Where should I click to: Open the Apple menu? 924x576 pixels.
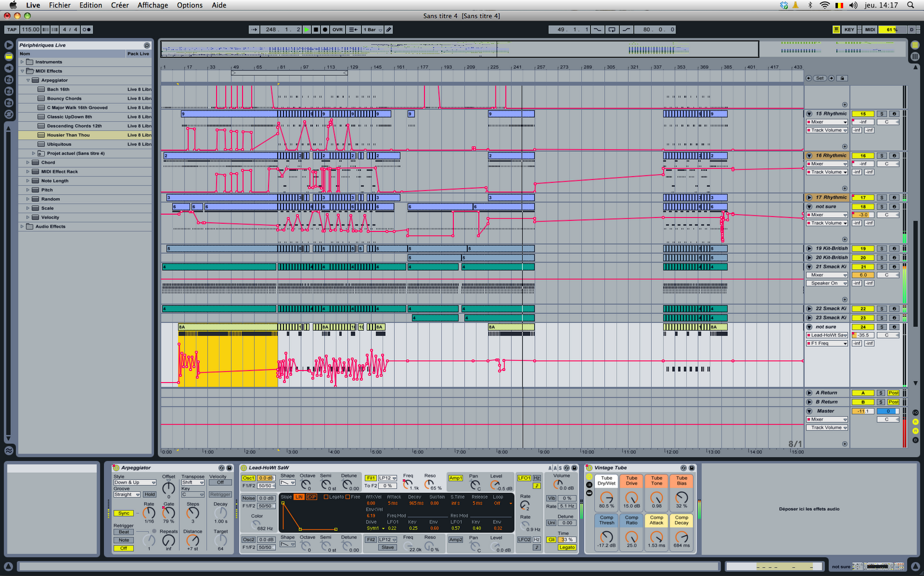click(13, 5)
